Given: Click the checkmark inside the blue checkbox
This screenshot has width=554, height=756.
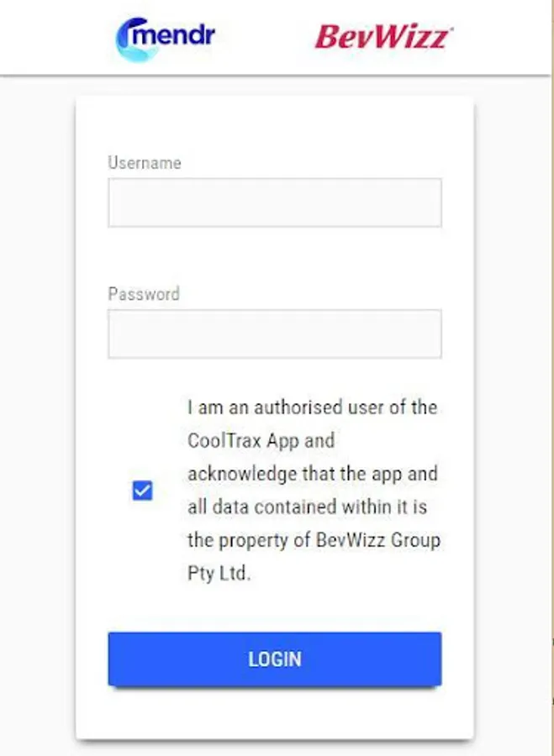Looking at the screenshot, I should [143, 491].
